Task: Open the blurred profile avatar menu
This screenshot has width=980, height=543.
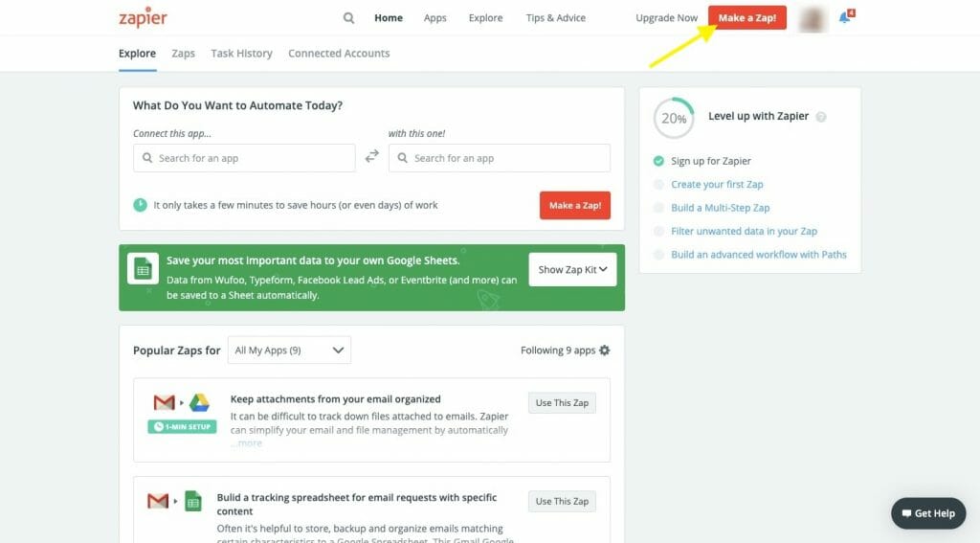Action: click(812, 19)
